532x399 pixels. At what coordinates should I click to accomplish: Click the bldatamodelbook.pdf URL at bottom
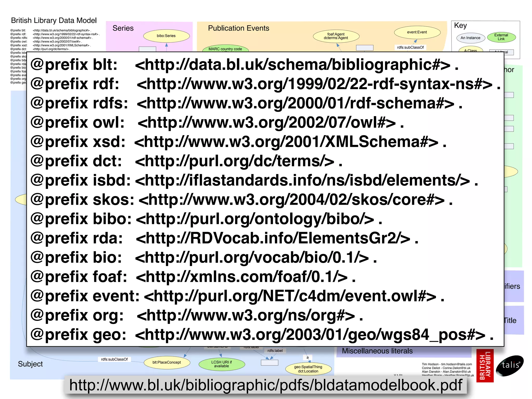[x=266, y=385]
